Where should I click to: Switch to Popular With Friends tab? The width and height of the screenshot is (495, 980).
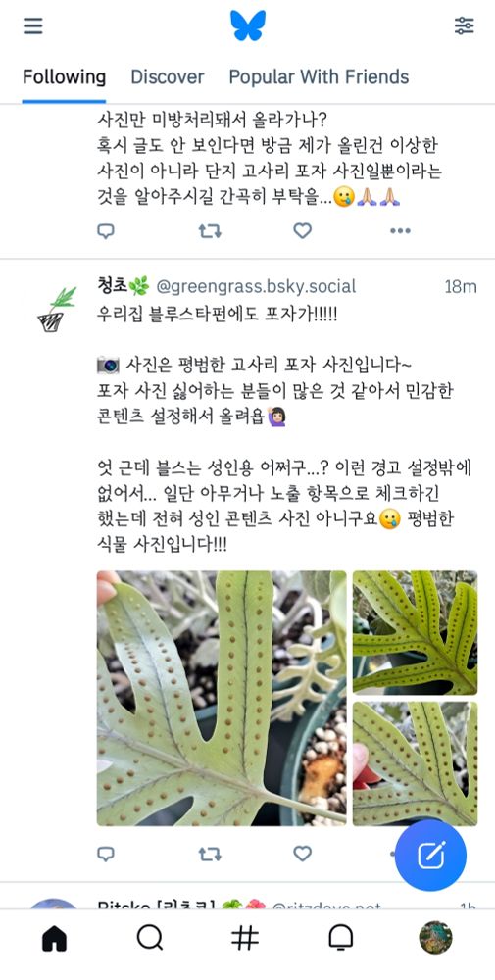pyautogui.click(x=319, y=76)
